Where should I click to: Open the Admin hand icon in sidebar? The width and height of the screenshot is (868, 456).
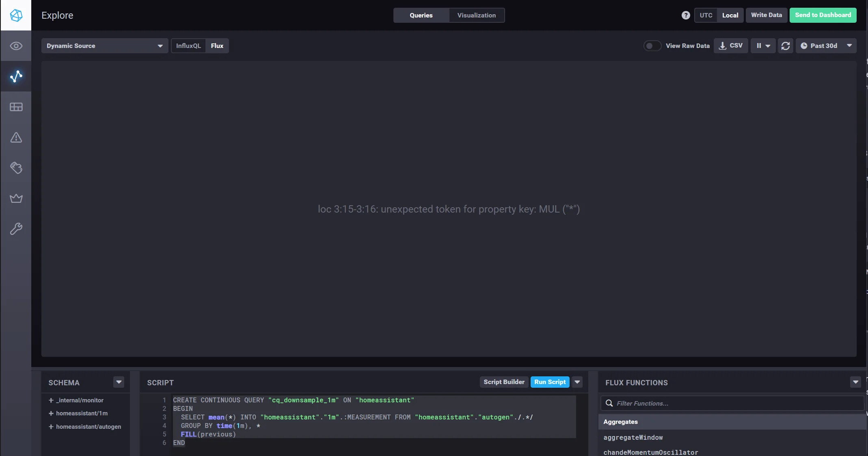[x=16, y=168]
